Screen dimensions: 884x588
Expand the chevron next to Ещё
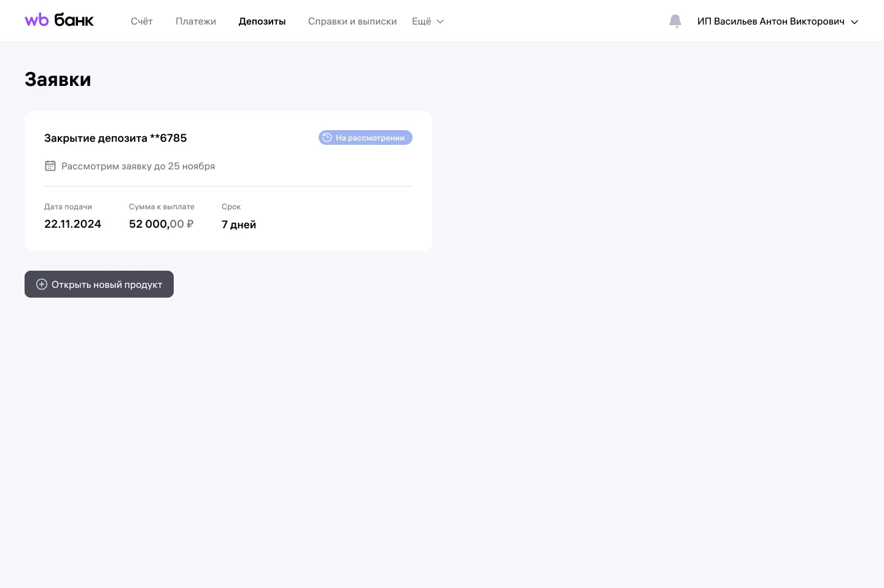click(x=440, y=21)
